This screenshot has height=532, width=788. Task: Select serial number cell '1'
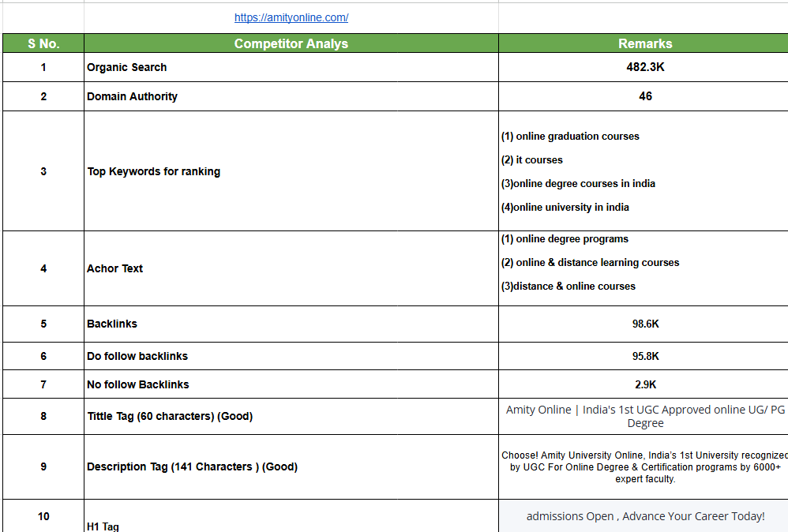[x=43, y=67]
